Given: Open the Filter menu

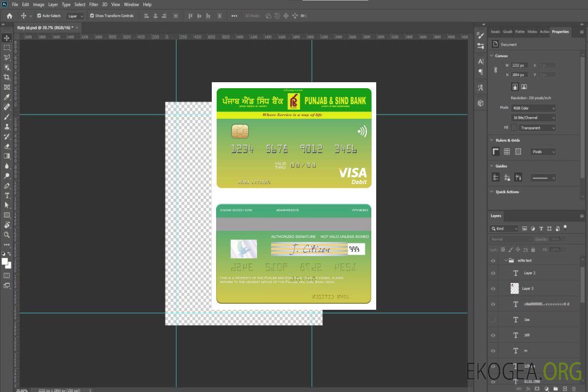Looking at the screenshot, I should (94, 4).
